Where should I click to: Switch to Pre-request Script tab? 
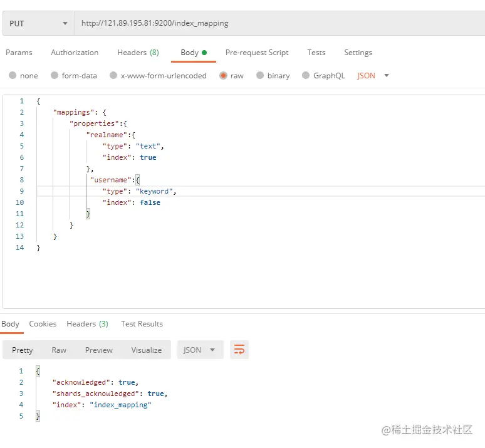[257, 53]
